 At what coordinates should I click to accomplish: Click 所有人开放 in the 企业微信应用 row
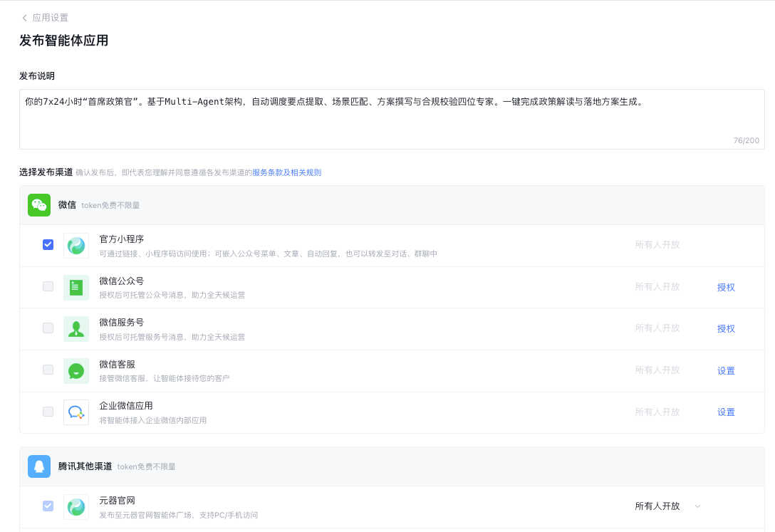[657, 412]
